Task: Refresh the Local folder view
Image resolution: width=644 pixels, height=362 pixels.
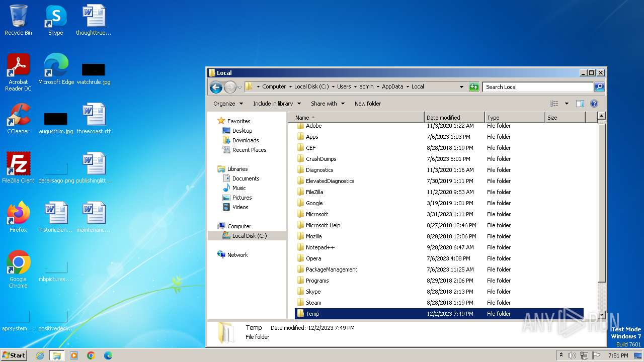Action: [x=474, y=87]
